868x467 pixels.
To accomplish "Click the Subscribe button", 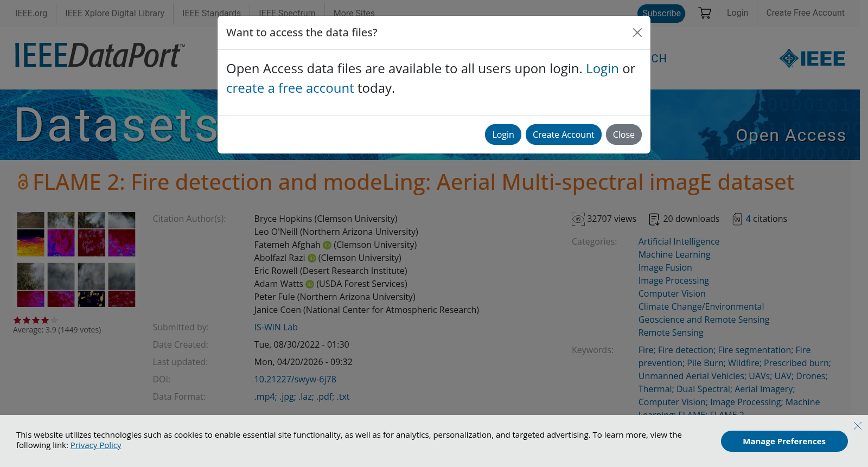I will tap(661, 14).
